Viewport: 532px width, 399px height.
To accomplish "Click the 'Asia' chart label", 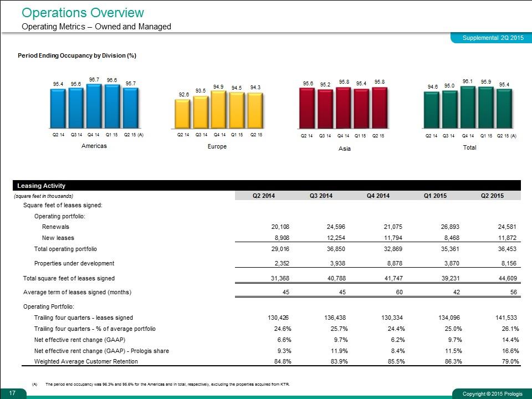I will pyautogui.click(x=344, y=149).
